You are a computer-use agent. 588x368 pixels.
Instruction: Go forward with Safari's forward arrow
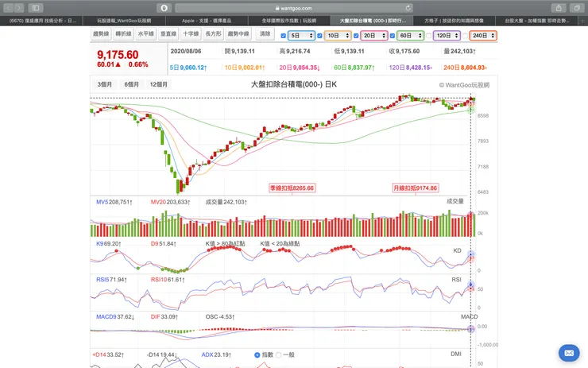click(19, 8)
